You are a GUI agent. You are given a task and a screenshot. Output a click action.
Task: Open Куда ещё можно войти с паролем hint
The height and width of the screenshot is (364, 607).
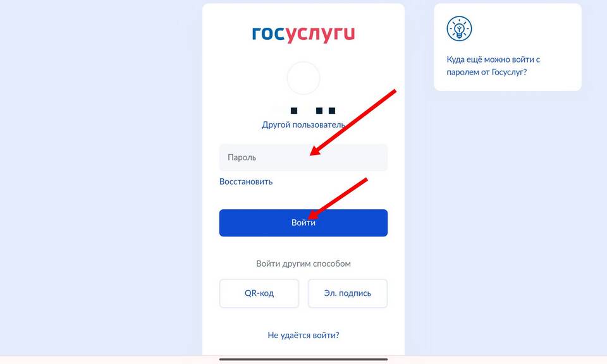[x=494, y=66]
